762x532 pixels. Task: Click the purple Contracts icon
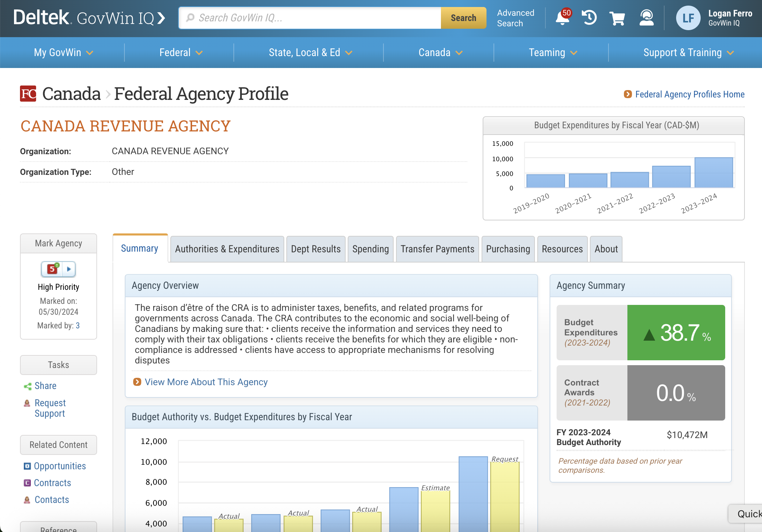coord(27,483)
